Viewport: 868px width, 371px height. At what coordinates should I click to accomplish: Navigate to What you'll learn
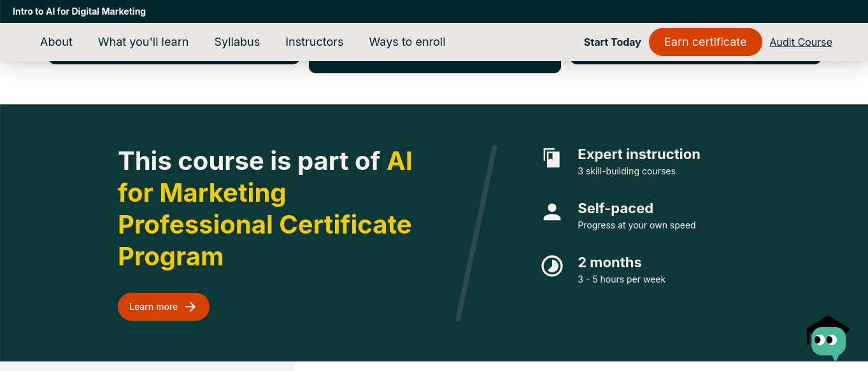point(143,42)
